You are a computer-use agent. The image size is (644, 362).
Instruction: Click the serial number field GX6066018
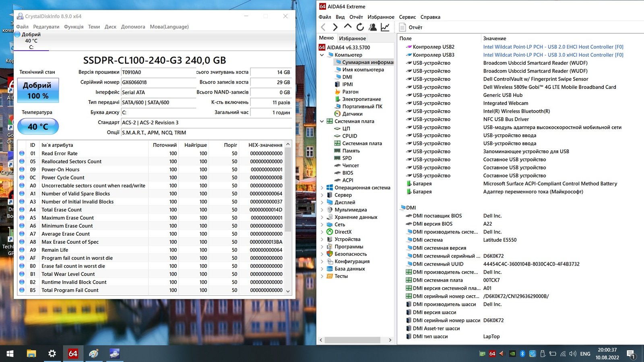tap(158, 82)
